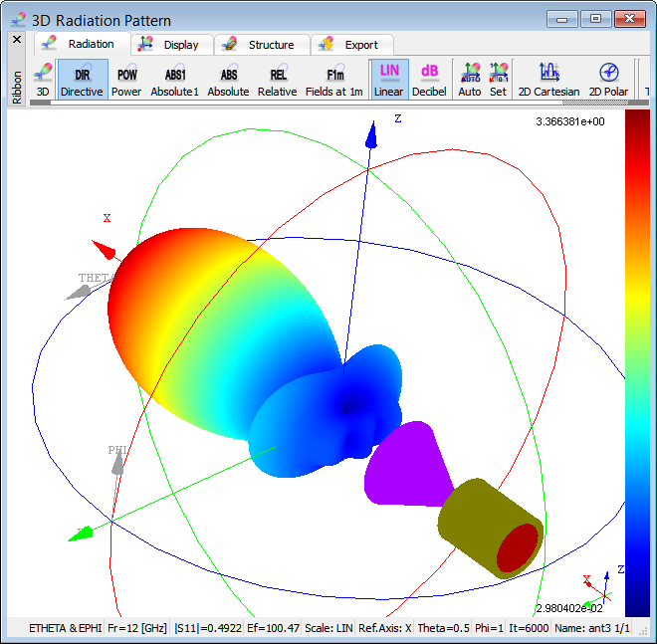The width and height of the screenshot is (657, 644).
Task: Choose the Absolute (ABS) option
Action: coord(228,79)
